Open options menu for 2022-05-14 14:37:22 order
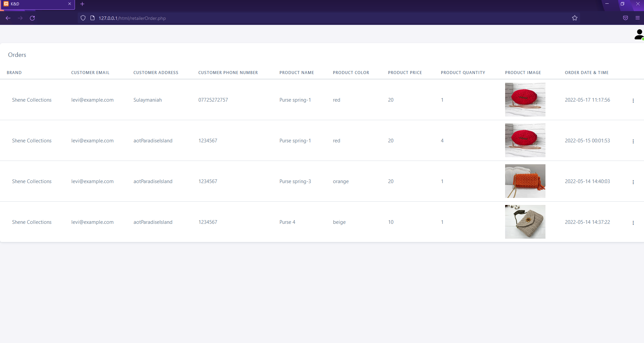The image size is (644, 343). click(x=633, y=223)
